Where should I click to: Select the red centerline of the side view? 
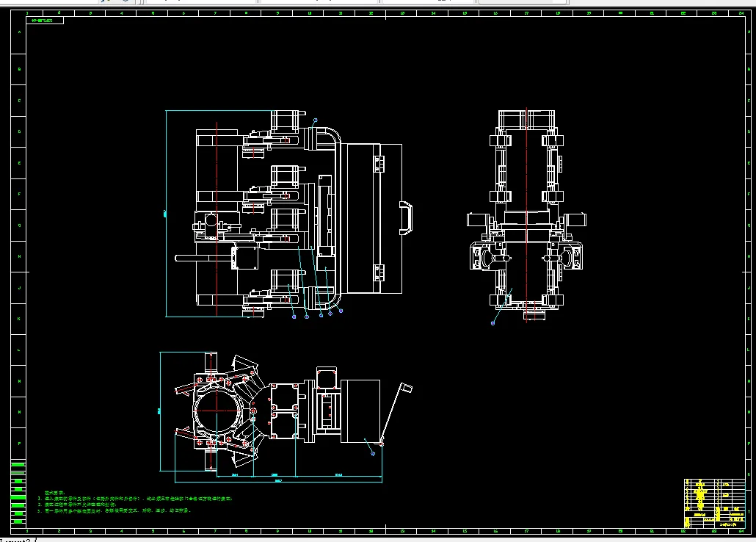point(526,214)
